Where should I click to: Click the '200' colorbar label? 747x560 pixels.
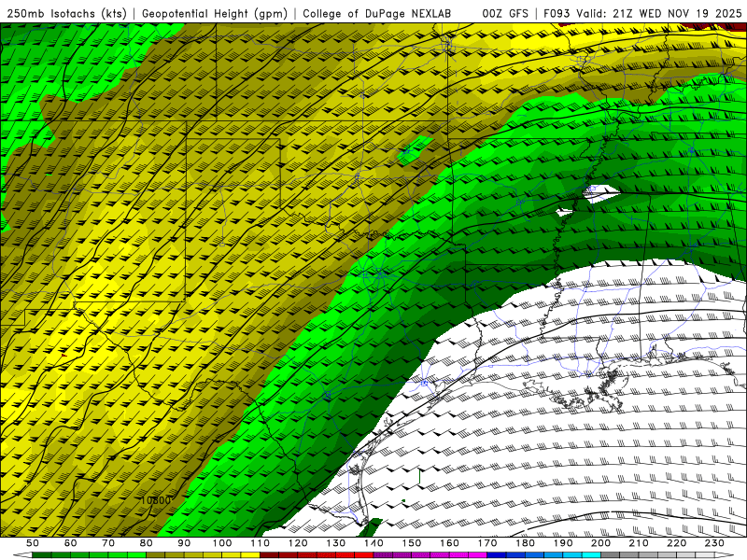(600, 543)
